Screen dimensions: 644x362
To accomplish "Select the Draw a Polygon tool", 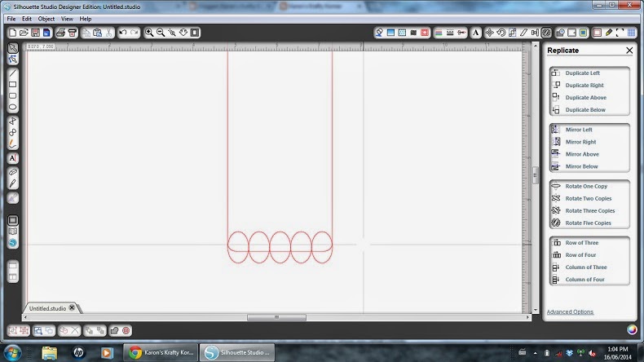I will (x=13, y=121).
